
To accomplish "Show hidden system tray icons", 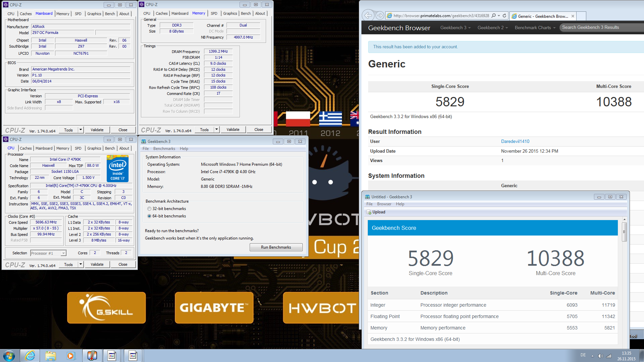I will 593,356.
